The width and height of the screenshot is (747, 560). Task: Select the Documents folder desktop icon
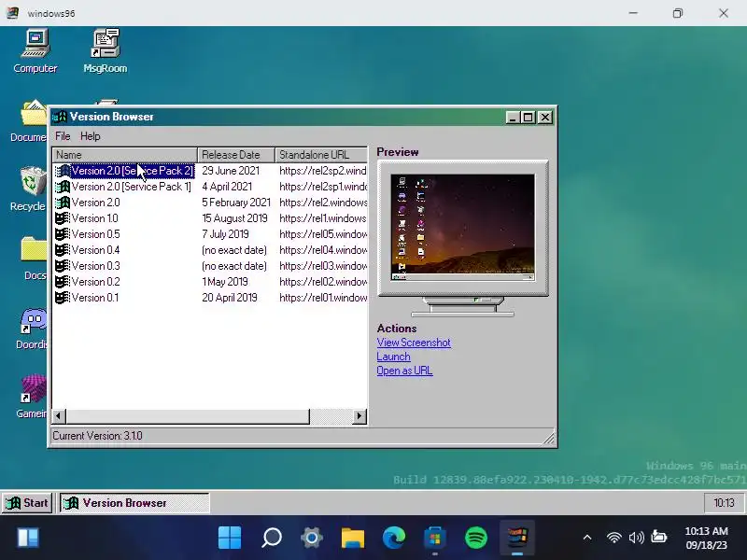tap(30, 121)
